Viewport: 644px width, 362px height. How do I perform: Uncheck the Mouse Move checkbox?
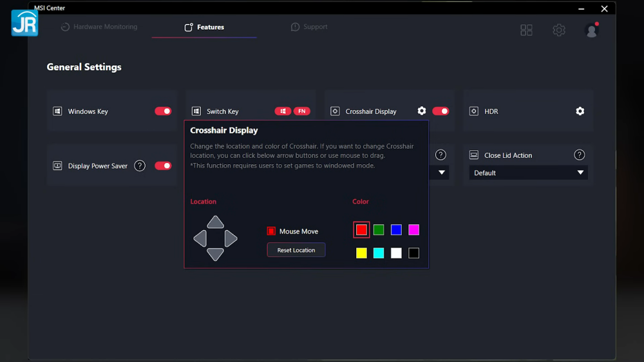click(271, 231)
